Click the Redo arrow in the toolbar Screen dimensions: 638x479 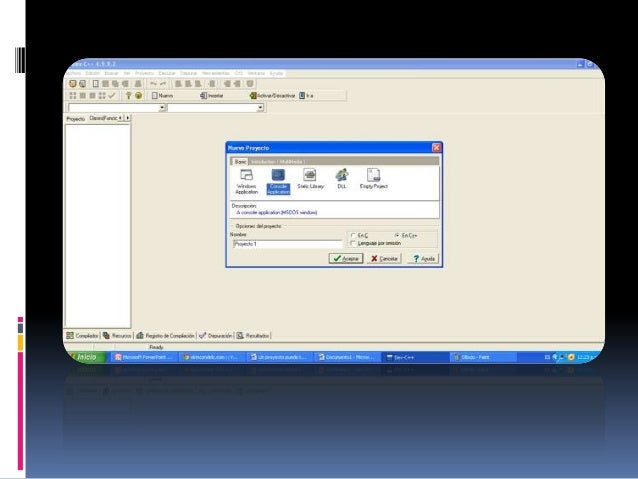[x=163, y=84]
